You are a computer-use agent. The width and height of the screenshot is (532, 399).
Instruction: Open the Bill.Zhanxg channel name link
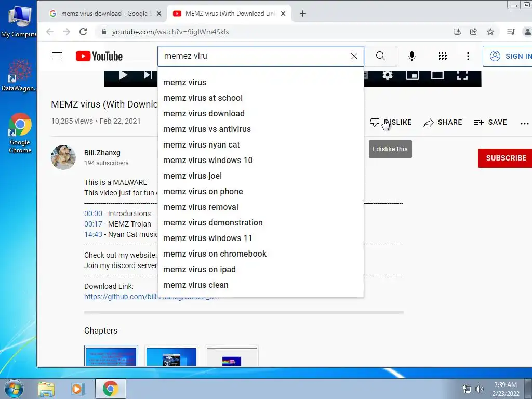(102, 153)
